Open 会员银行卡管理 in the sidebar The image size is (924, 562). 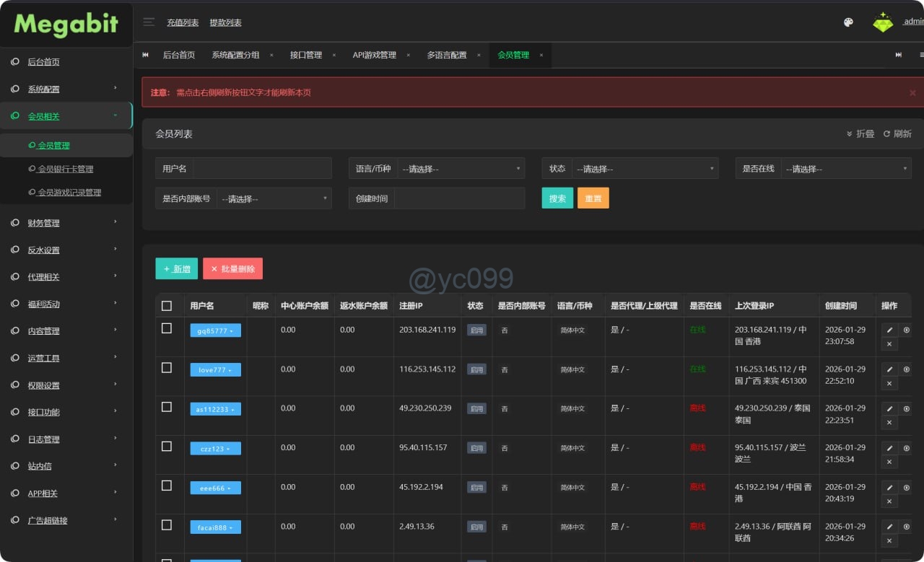(65, 169)
